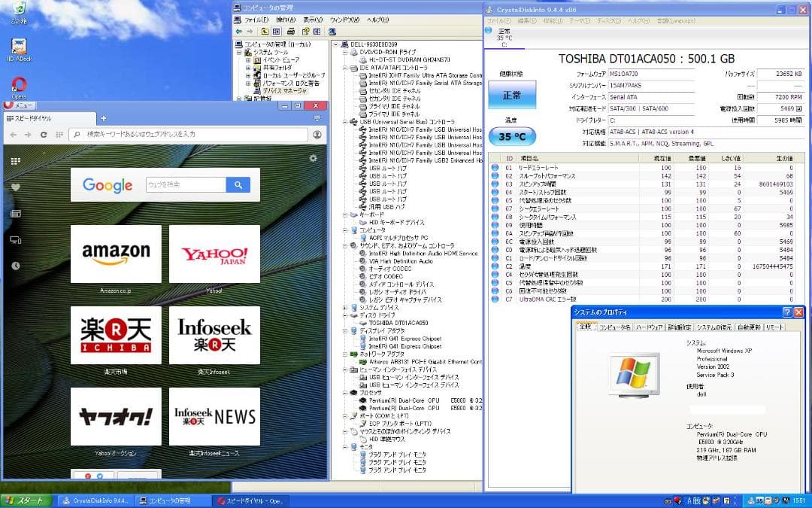Toggle the console tree visibility in Computer Management
This screenshot has height=508, width=812.
[x=277, y=30]
